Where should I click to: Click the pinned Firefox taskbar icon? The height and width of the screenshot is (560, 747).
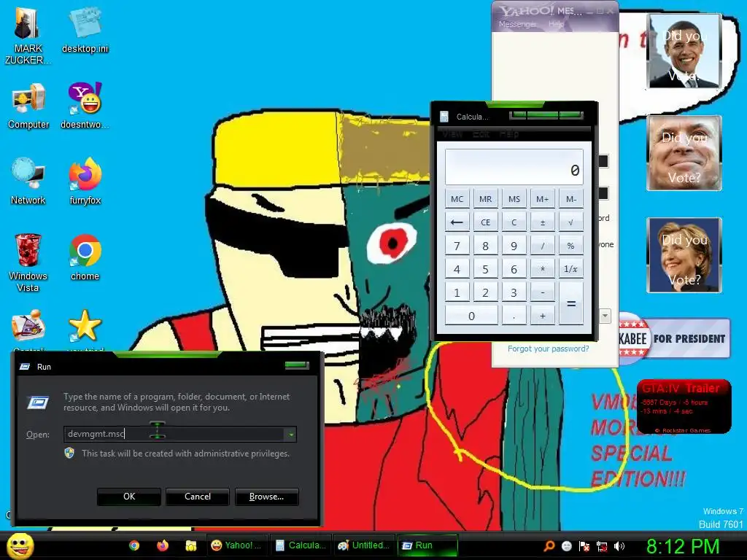tap(163, 545)
